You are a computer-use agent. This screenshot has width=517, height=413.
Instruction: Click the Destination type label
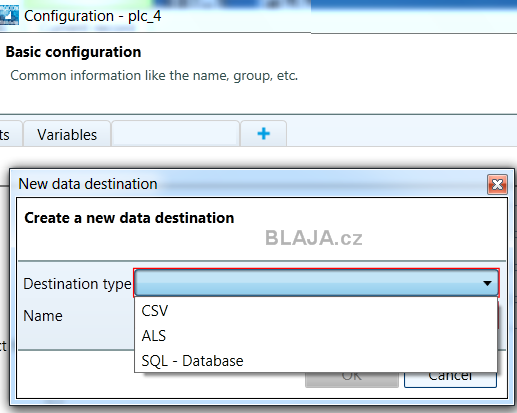tap(77, 284)
